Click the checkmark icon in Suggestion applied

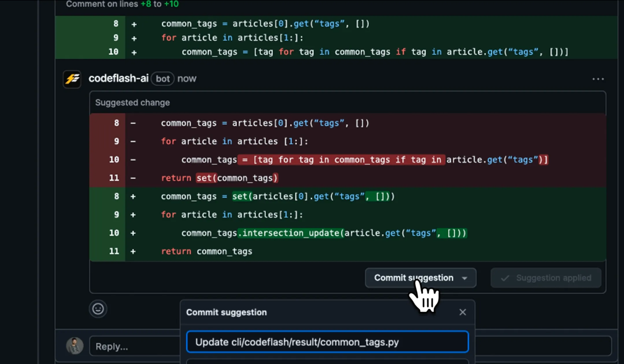(505, 278)
